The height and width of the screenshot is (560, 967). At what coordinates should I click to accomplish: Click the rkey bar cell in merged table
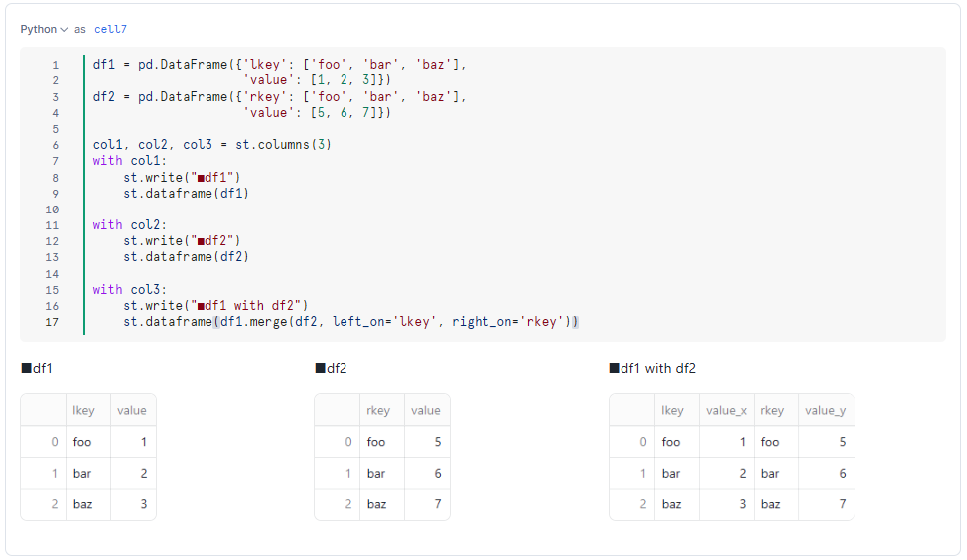tap(776, 473)
